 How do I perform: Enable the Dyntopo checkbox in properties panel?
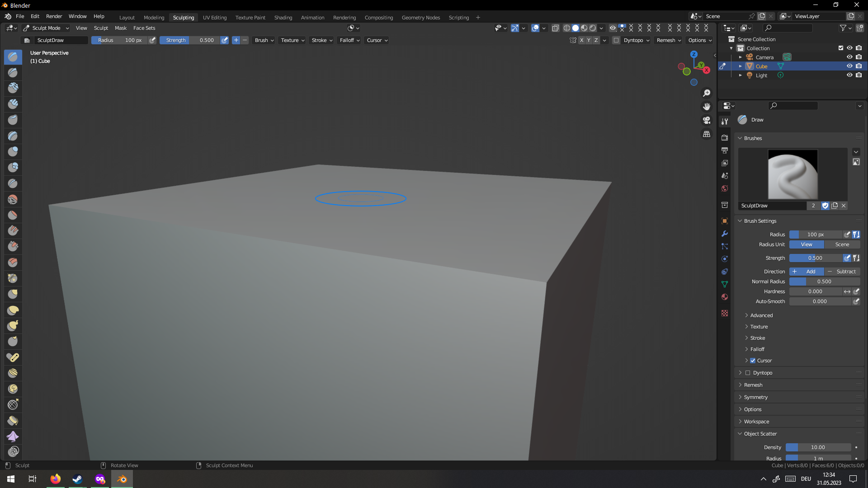[748, 373]
